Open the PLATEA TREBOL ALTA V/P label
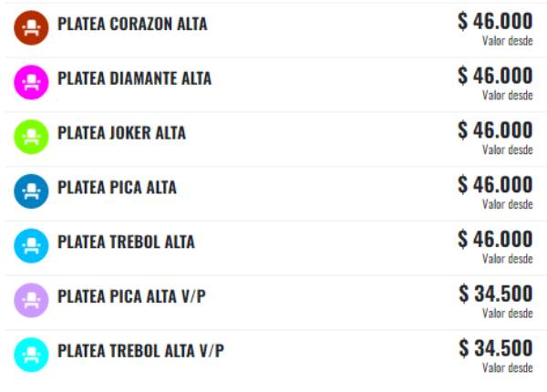Image resolution: width=547 pixels, height=392 pixels. 140,351
